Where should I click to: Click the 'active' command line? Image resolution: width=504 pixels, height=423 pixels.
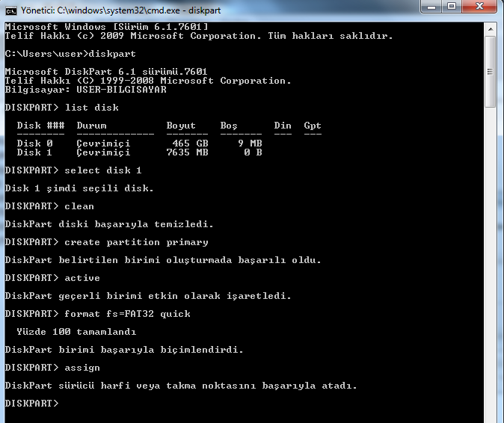[52, 278]
